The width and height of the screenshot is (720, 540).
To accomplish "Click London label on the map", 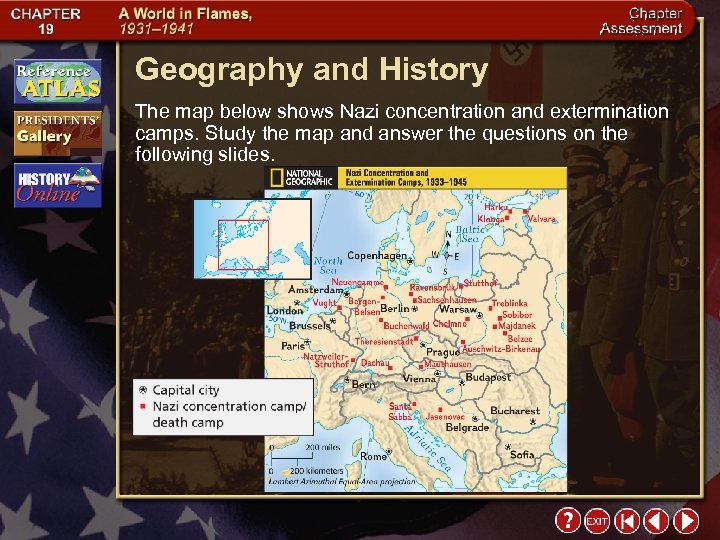I will [x=285, y=310].
